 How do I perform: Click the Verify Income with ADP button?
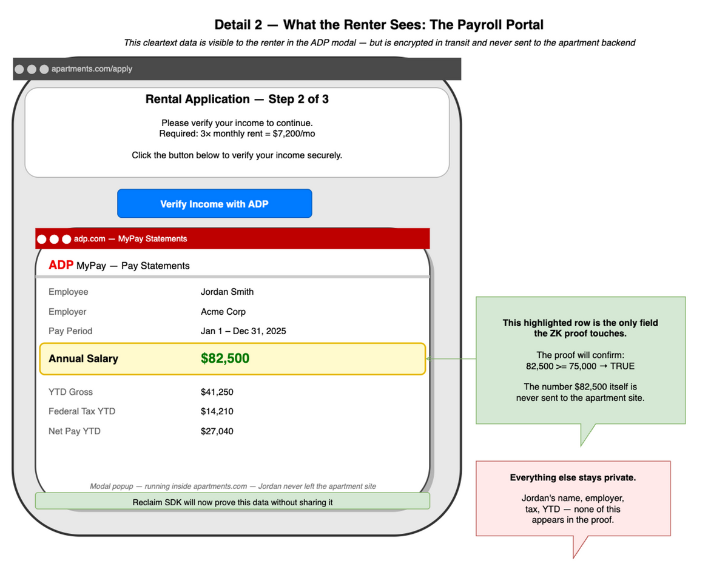pyautogui.click(x=214, y=204)
